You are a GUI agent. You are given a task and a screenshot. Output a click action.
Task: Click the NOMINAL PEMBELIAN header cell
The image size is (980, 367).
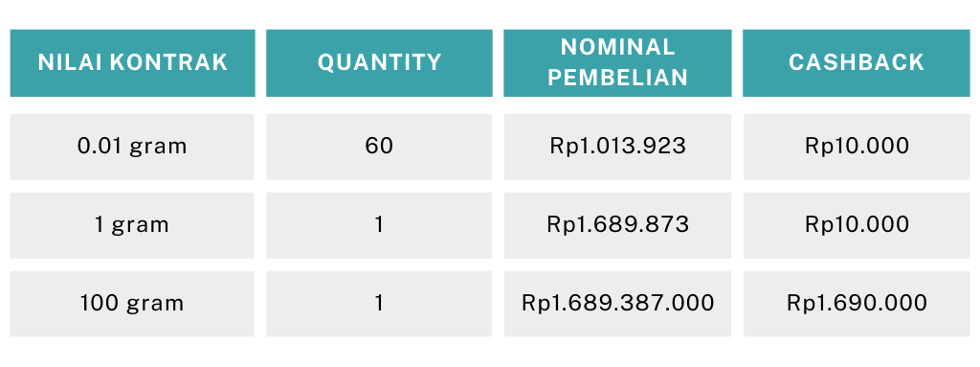click(617, 62)
